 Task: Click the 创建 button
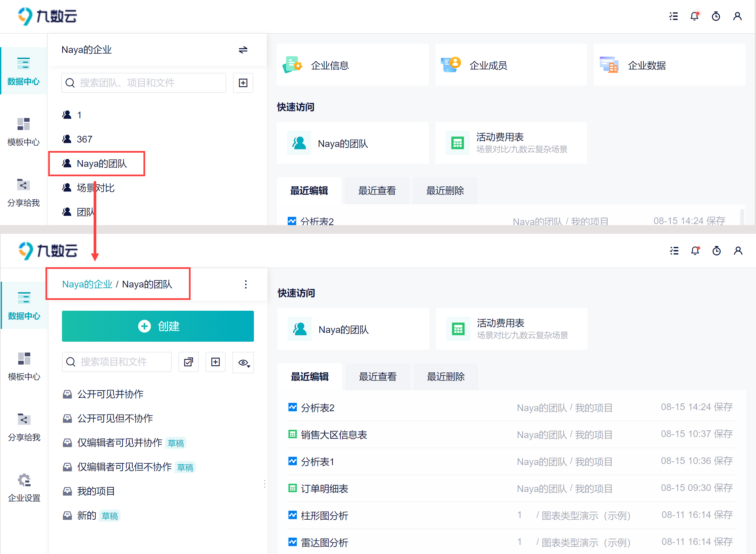(158, 326)
